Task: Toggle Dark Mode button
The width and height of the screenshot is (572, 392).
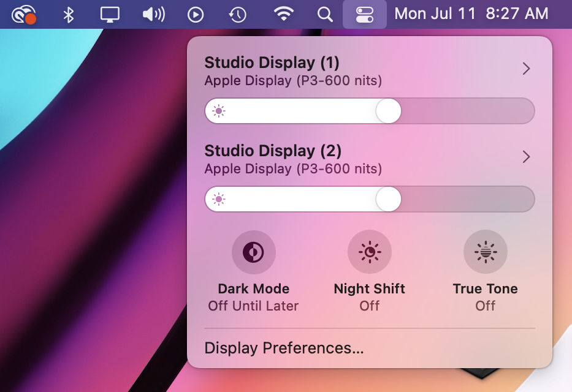Action: click(x=254, y=252)
